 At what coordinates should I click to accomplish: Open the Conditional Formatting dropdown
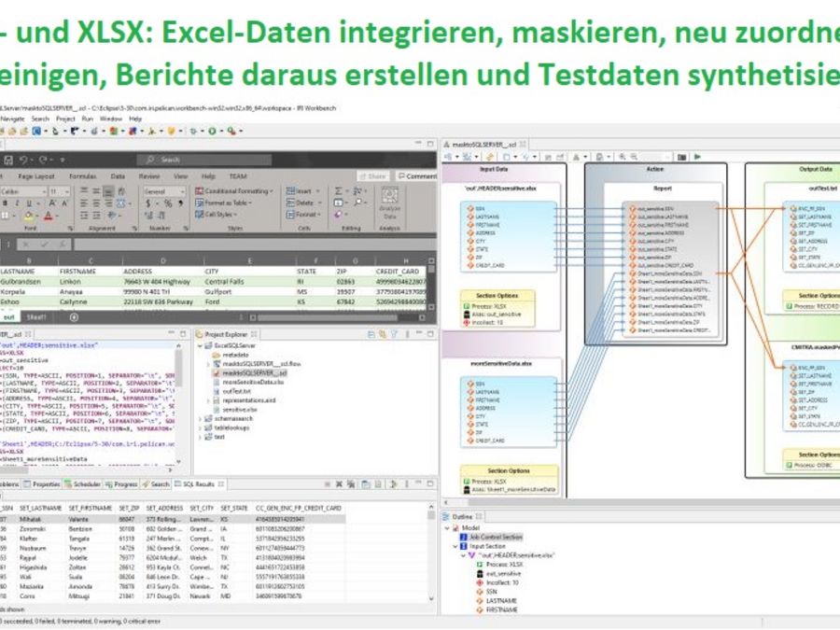tap(233, 190)
